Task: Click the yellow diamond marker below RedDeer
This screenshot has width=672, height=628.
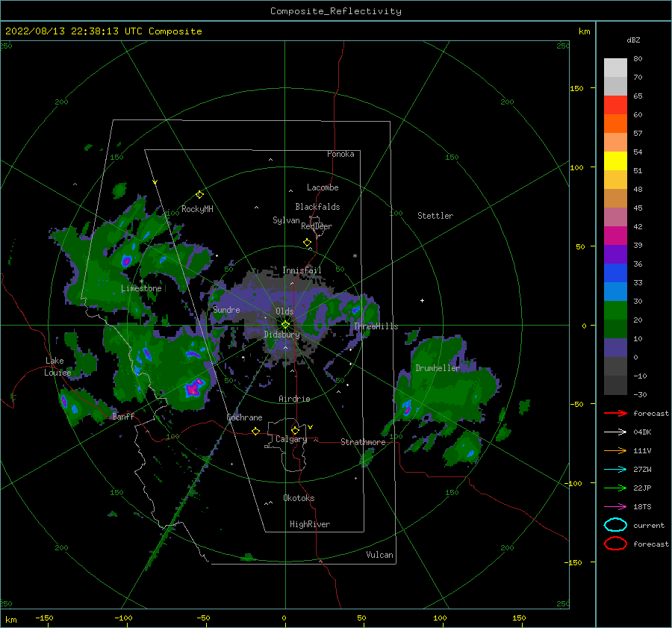Action: pos(307,243)
